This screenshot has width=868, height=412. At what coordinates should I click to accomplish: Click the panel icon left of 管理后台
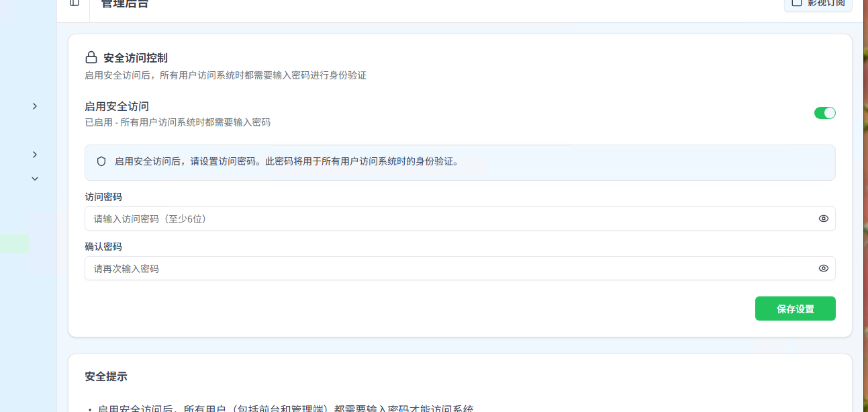[x=73, y=2]
